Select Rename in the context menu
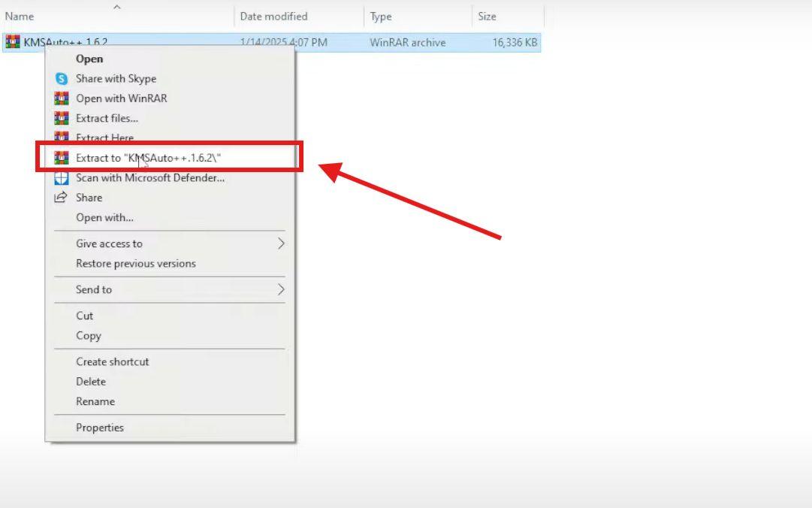This screenshot has height=508, width=812. tap(95, 401)
